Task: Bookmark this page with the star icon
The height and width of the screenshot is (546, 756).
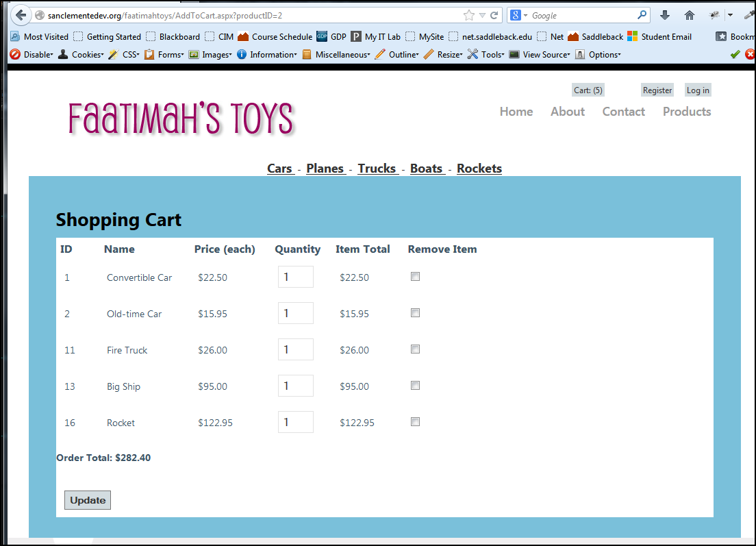Action: point(468,15)
